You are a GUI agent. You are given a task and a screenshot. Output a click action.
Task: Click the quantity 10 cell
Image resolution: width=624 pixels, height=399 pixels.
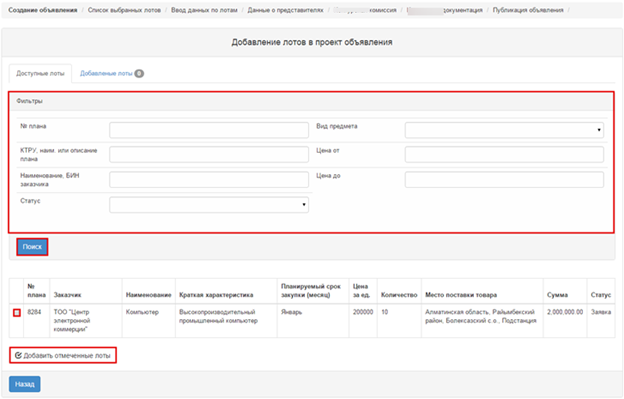(x=399, y=321)
